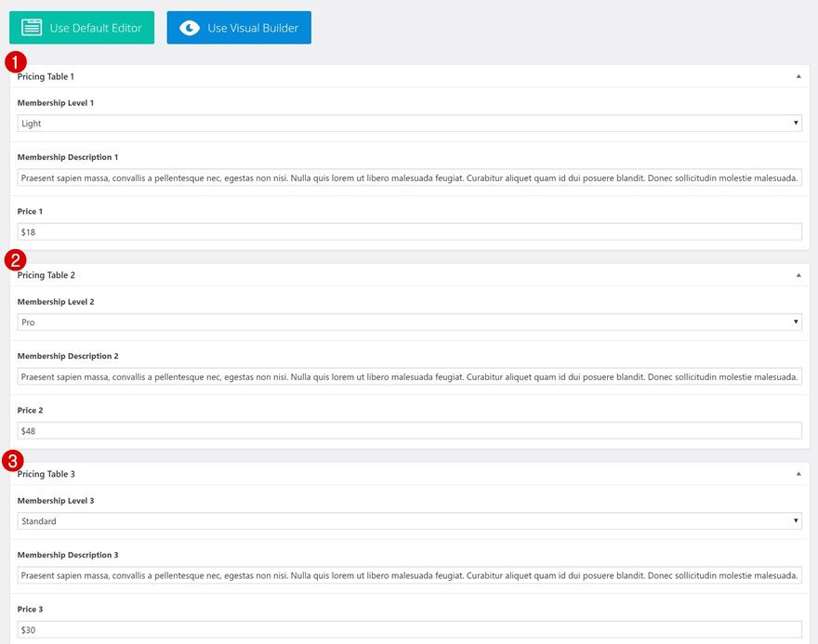
Task: Click the Price 2 label
Action: pyautogui.click(x=30, y=411)
